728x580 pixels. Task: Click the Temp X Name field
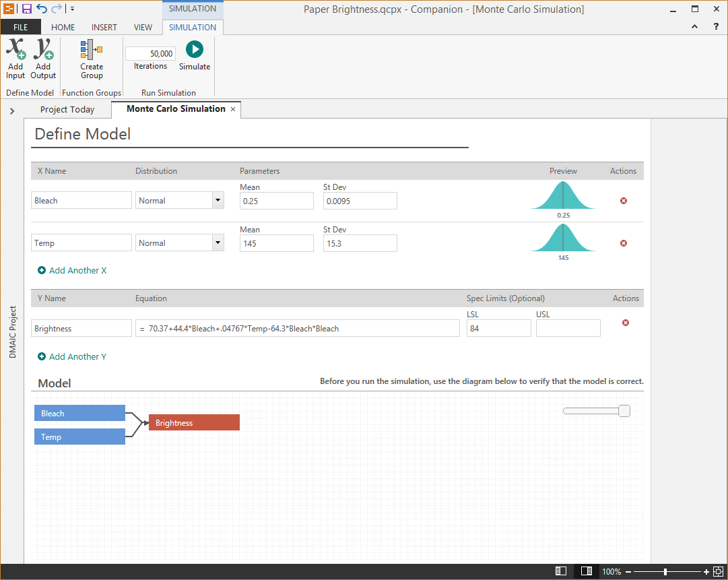(x=81, y=243)
